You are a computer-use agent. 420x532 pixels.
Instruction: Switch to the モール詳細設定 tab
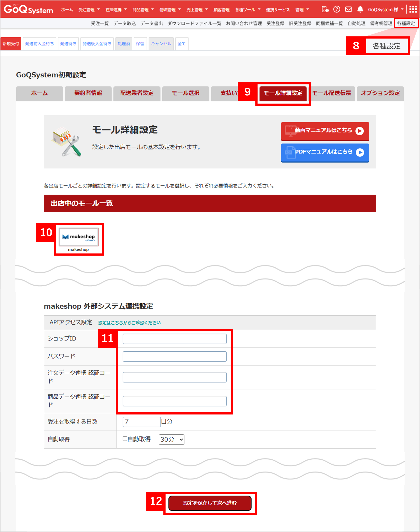click(283, 93)
